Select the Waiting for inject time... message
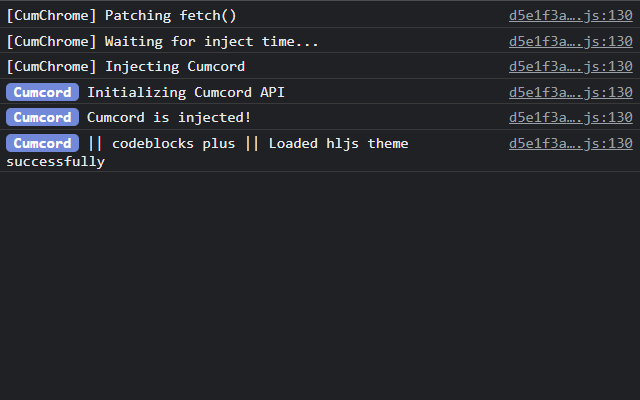Screen dimensions: 640x400 point(212,41)
